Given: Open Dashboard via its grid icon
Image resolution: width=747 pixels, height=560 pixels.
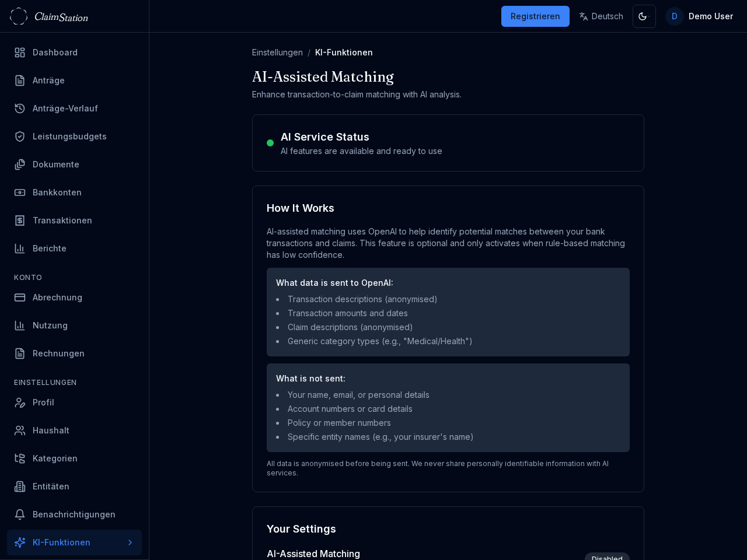Looking at the screenshot, I should 20,52.
